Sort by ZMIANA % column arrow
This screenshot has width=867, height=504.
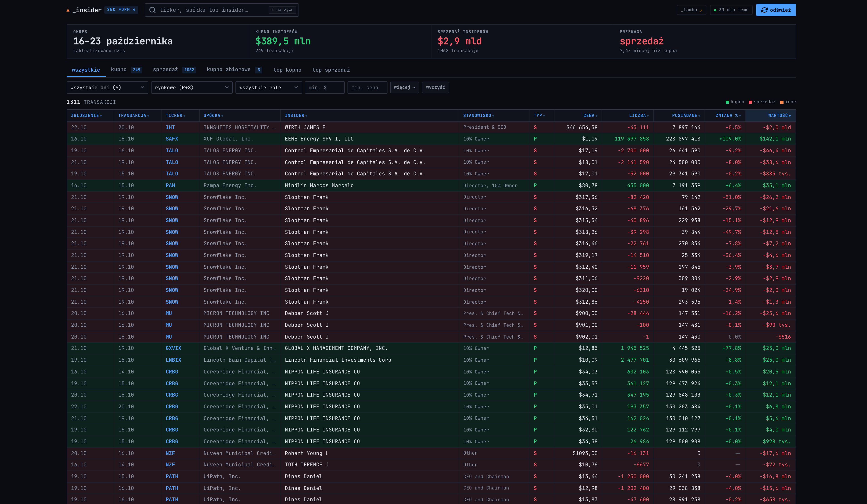click(740, 116)
